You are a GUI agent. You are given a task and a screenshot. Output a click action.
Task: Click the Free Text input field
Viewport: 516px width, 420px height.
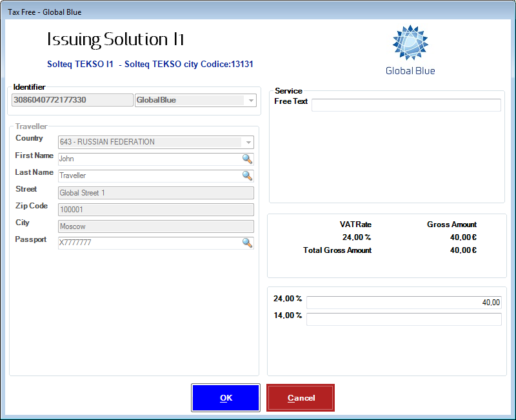tap(406, 105)
